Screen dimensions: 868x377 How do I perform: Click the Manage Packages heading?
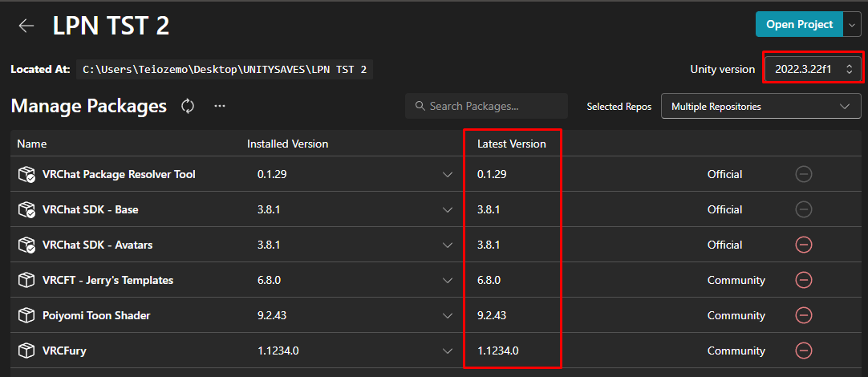(88, 106)
